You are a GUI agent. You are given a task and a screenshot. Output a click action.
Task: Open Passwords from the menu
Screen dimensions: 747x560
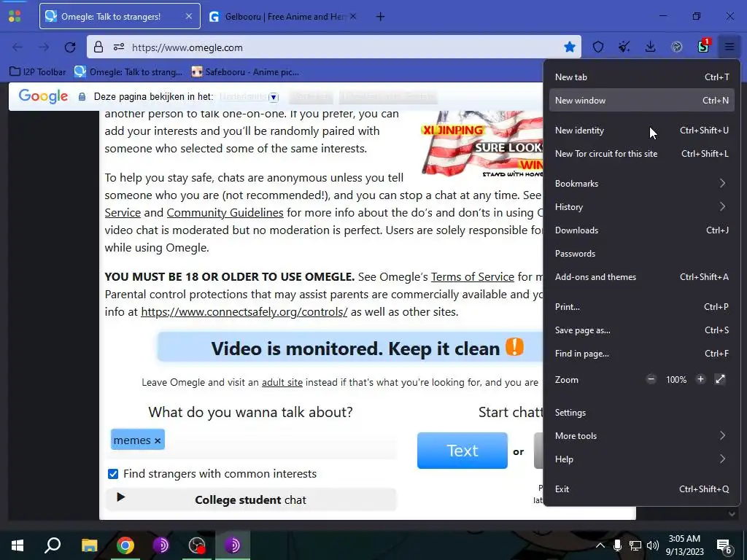(642, 253)
